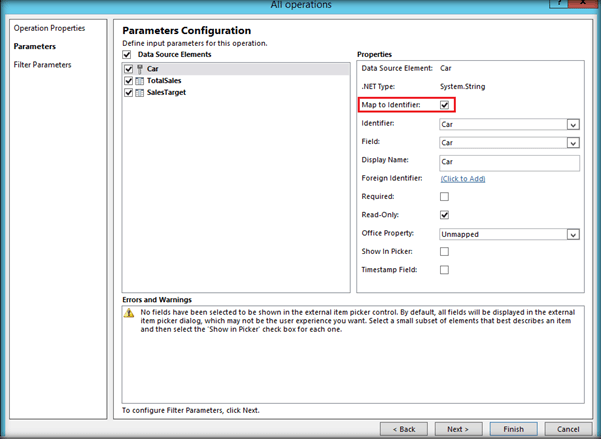
Task: Click the Back button
Action: coord(404,429)
